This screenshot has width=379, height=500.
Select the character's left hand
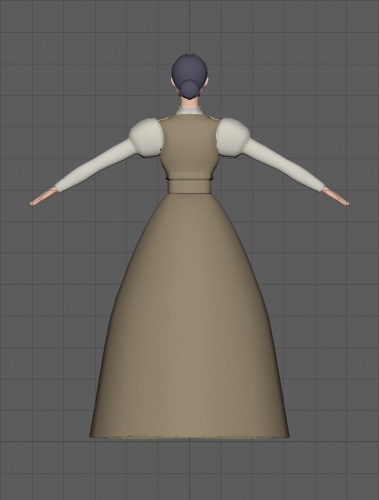click(x=43, y=197)
